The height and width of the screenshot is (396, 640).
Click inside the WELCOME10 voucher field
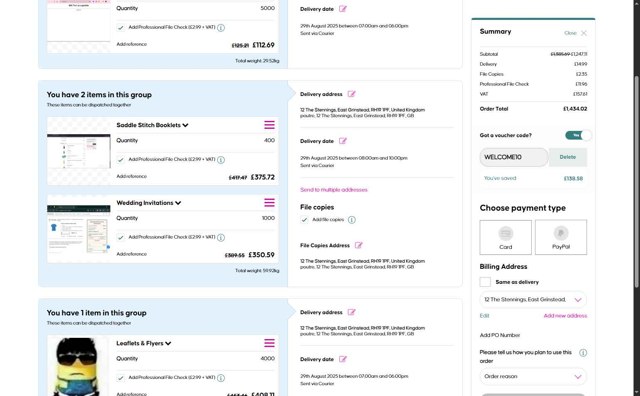click(514, 157)
